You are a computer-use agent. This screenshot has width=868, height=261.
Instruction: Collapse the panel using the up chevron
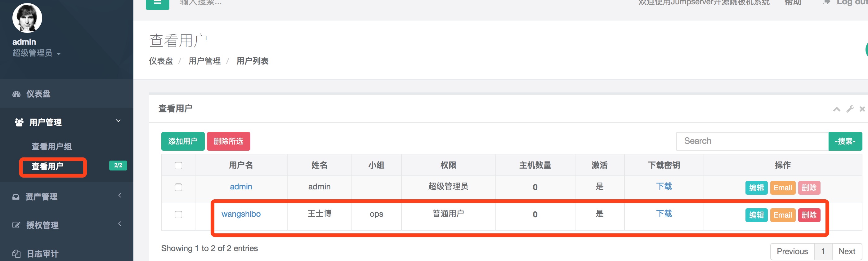click(836, 109)
